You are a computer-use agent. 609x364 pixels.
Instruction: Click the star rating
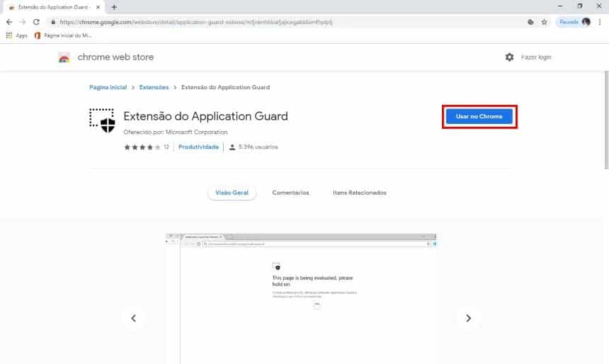[142, 147]
